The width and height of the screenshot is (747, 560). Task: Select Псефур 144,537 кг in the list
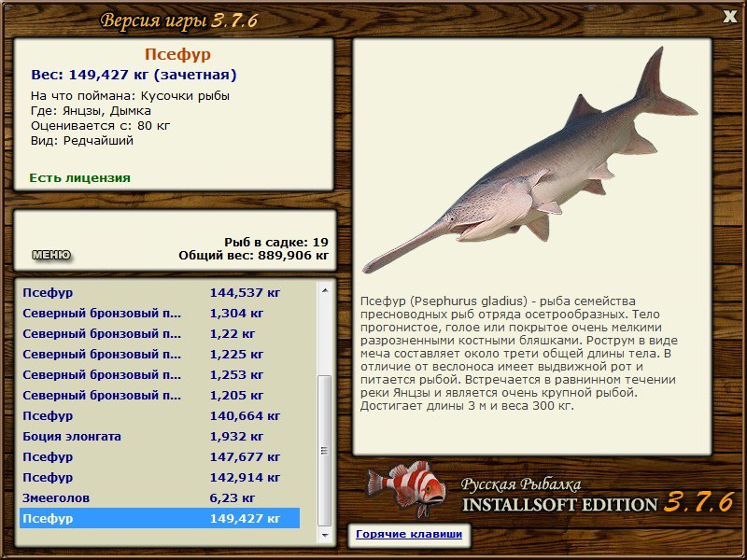[160, 292]
